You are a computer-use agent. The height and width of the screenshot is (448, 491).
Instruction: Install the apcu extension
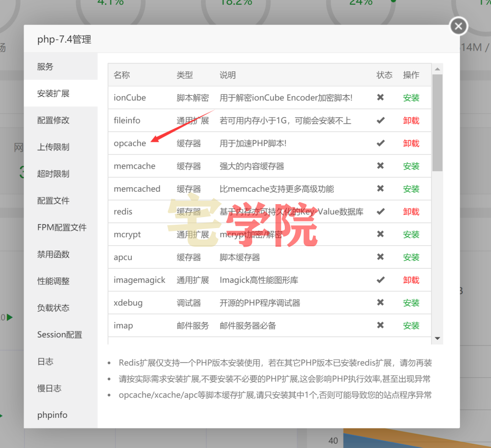pyautogui.click(x=411, y=257)
